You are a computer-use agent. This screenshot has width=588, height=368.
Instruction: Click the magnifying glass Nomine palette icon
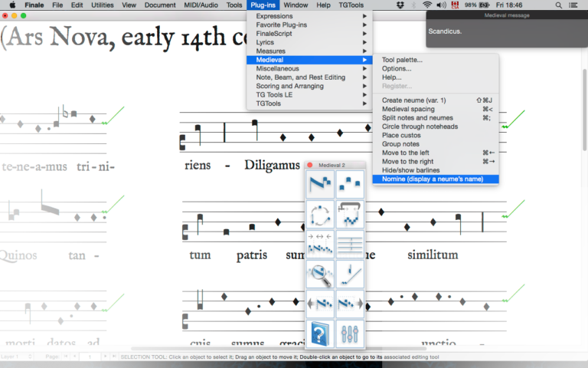[x=320, y=274]
